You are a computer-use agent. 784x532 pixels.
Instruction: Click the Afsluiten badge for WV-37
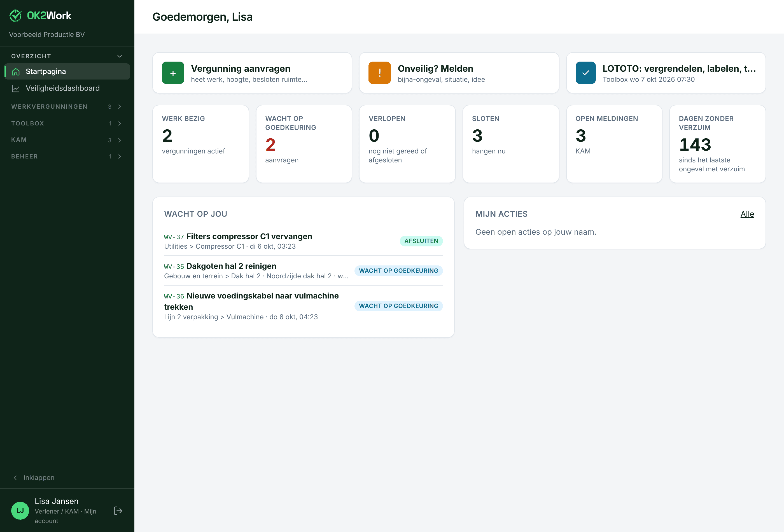tap(421, 241)
